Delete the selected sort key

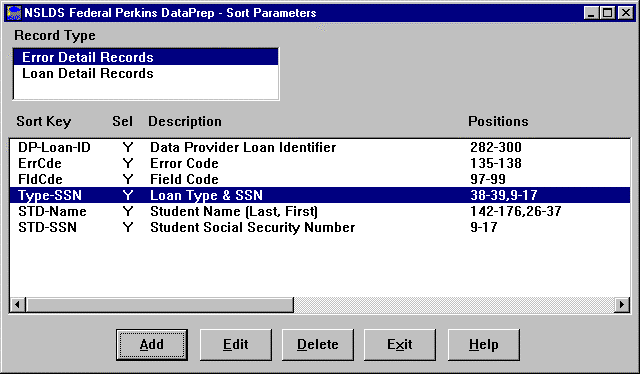[x=318, y=345]
